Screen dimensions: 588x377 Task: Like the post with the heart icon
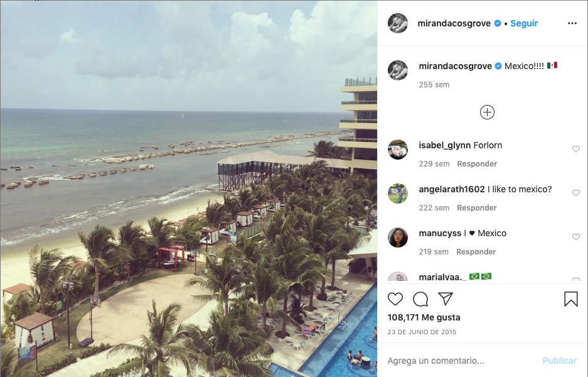coord(395,299)
